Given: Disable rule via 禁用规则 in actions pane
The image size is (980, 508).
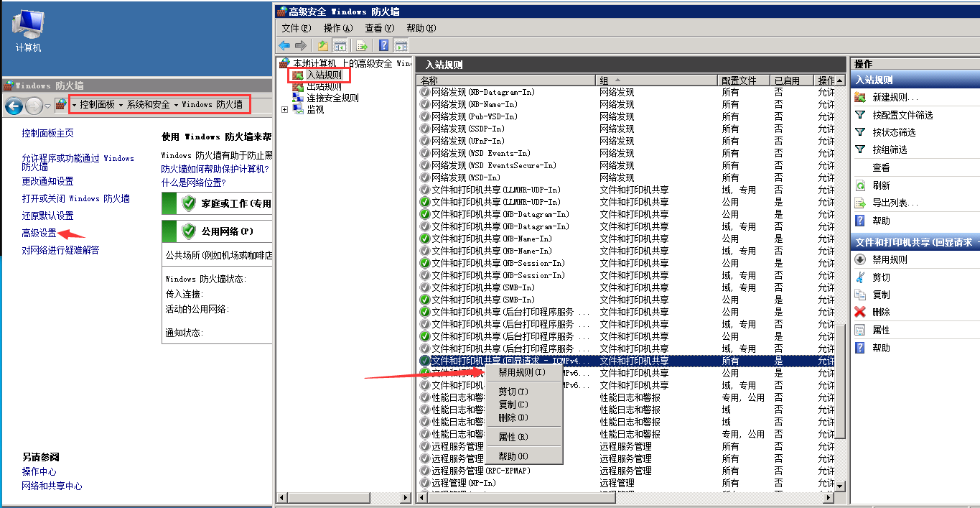Looking at the screenshot, I should (x=890, y=260).
